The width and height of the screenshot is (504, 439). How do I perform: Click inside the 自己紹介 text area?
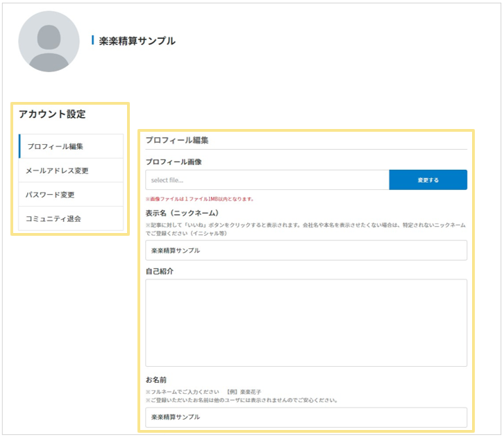click(306, 322)
